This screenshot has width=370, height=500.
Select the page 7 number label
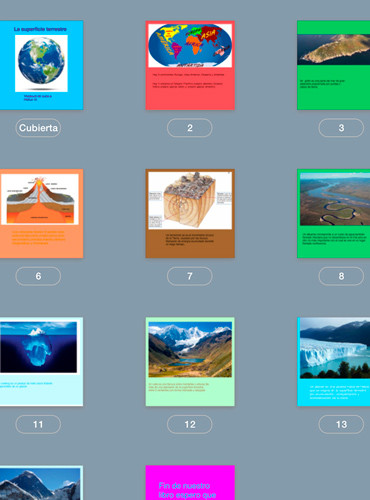pyautogui.click(x=190, y=276)
